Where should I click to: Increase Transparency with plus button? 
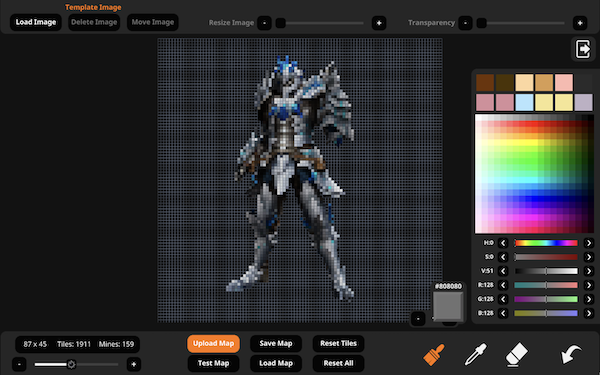tap(580, 23)
